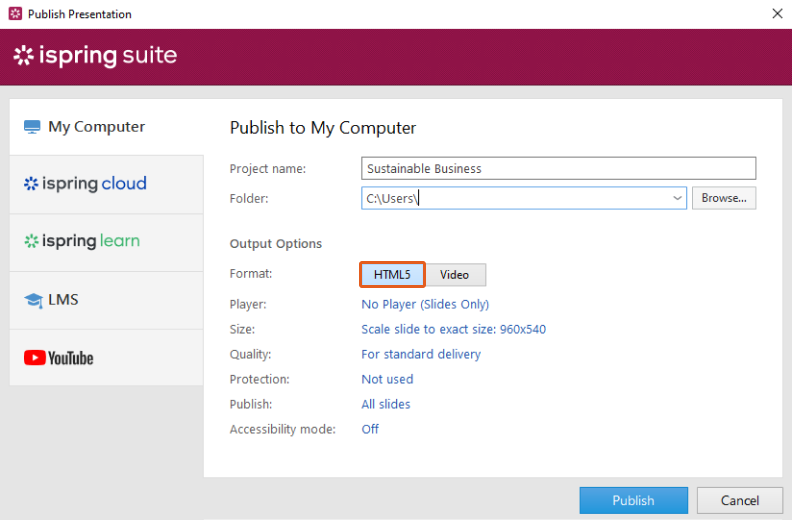The width and height of the screenshot is (792, 520).
Task: Open the Scale slide to exact size link
Action: [454, 329]
